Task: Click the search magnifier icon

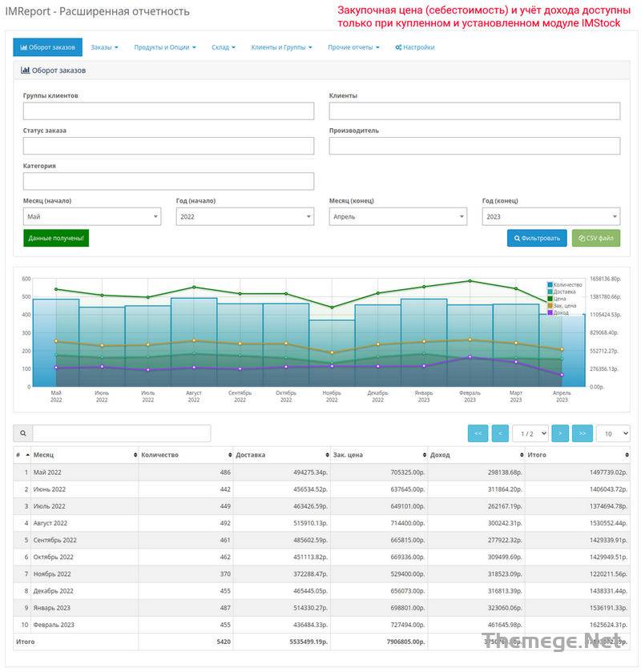Action: tap(23, 433)
